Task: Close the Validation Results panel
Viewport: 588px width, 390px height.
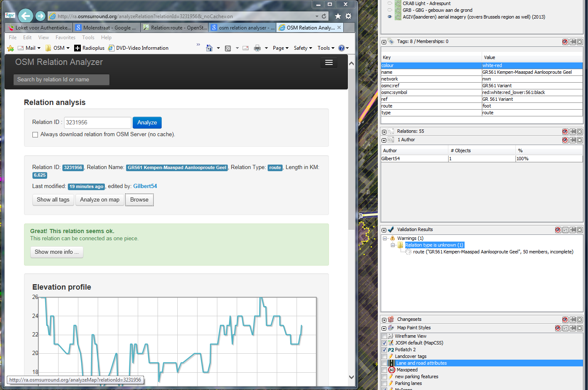Action: [x=580, y=230]
